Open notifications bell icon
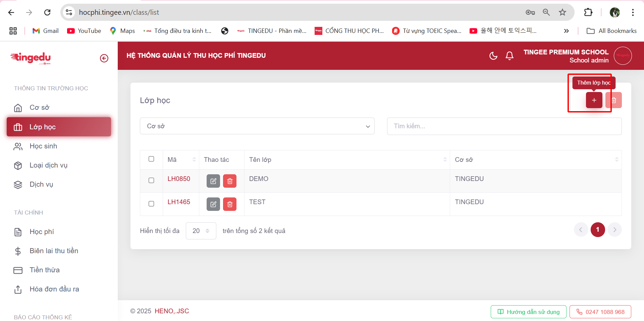Viewport: 644px width, 321px height. pyautogui.click(x=509, y=56)
